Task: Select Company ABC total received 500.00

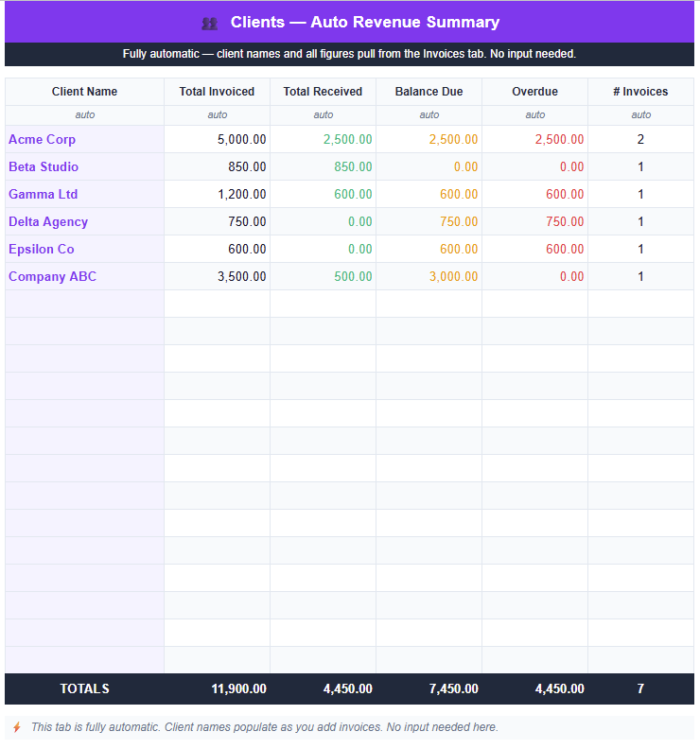Action: pos(353,276)
